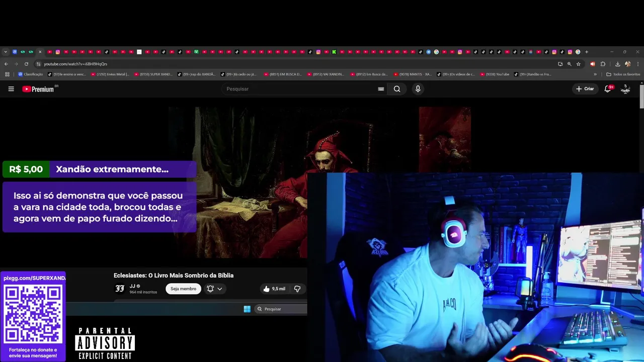
Task: Open the (8912) VAI XANDIN... bookmark
Action: click(327, 74)
